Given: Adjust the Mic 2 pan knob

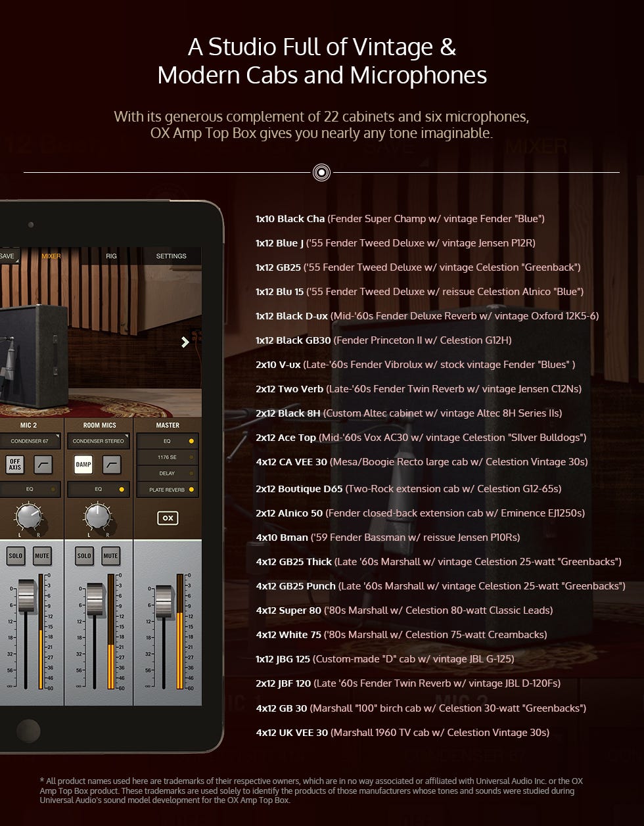Looking at the screenshot, I should (x=29, y=517).
